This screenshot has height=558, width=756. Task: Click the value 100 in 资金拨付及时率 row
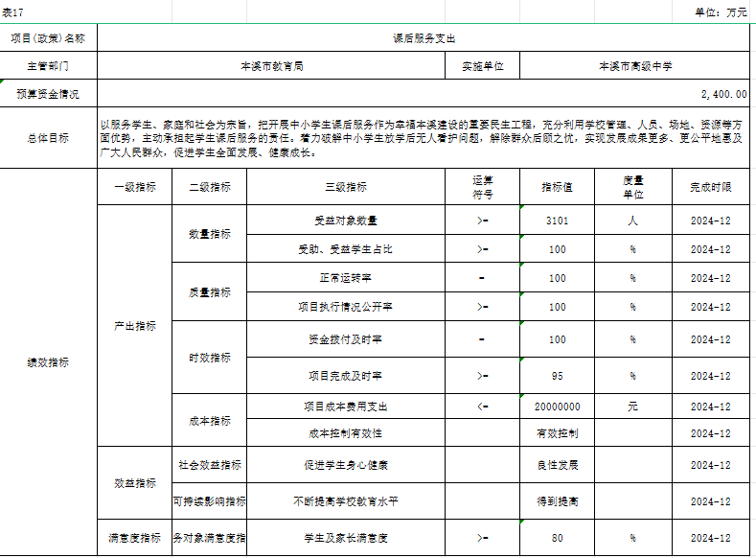click(x=558, y=339)
